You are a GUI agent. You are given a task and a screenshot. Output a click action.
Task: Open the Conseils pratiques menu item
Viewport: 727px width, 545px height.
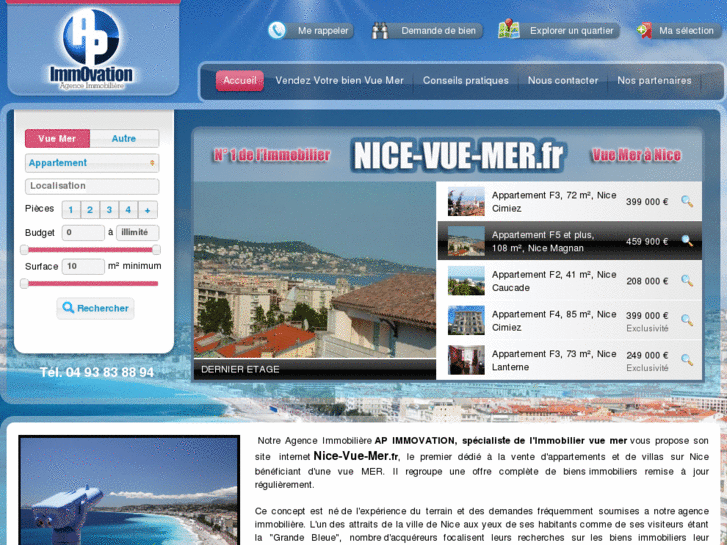(465, 81)
